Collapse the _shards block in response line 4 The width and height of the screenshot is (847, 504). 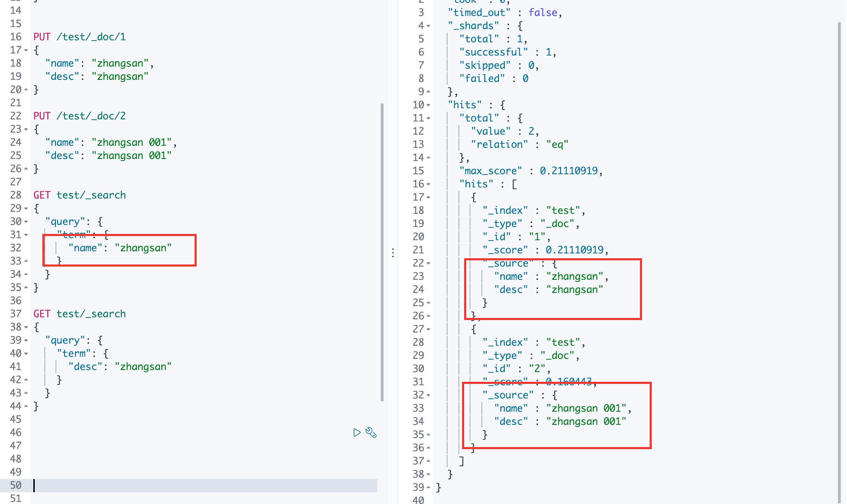pos(428,26)
